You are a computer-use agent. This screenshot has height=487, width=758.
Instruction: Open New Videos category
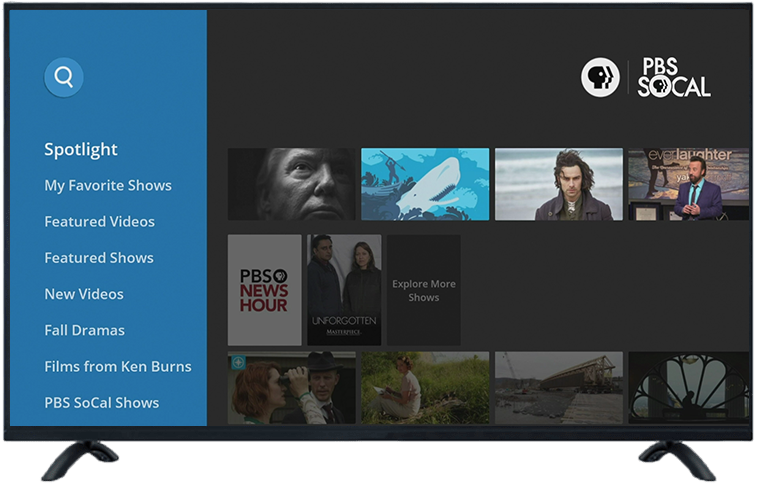[84, 294]
